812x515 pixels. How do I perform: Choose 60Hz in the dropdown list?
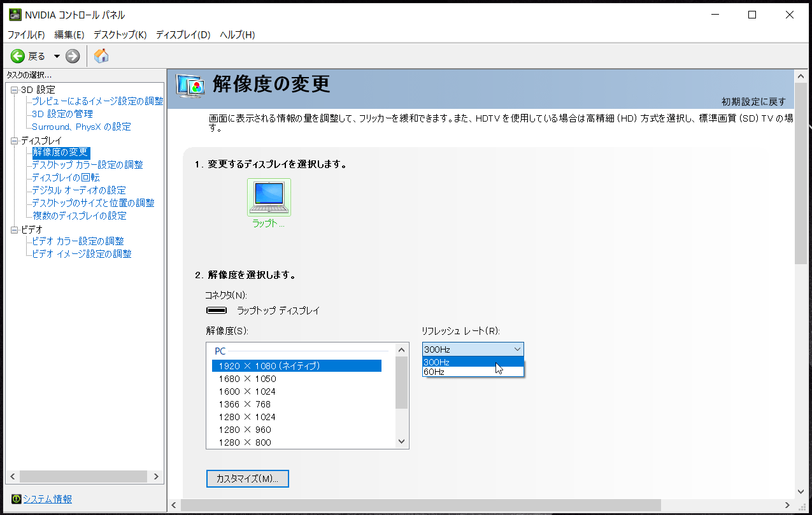coord(473,371)
